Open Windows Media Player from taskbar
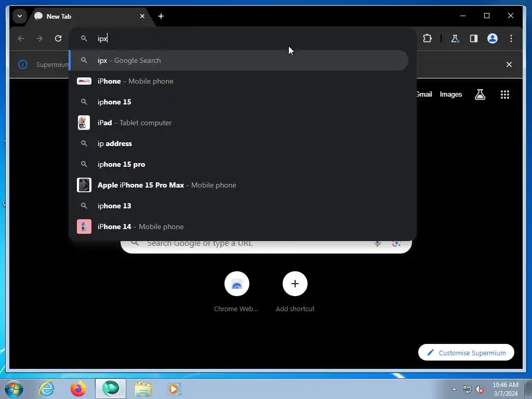The image size is (532, 399). tap(175, 389)
